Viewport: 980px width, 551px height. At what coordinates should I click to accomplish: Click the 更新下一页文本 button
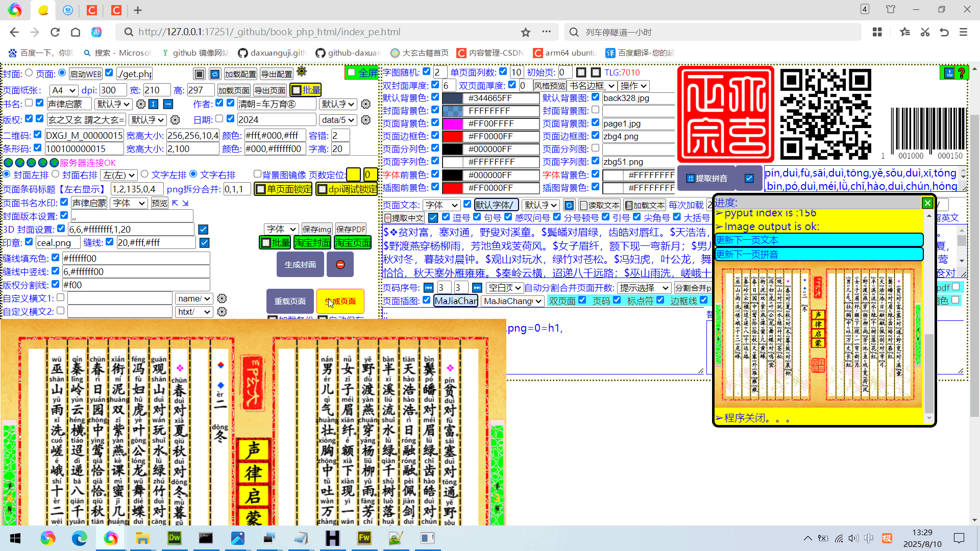819,240
